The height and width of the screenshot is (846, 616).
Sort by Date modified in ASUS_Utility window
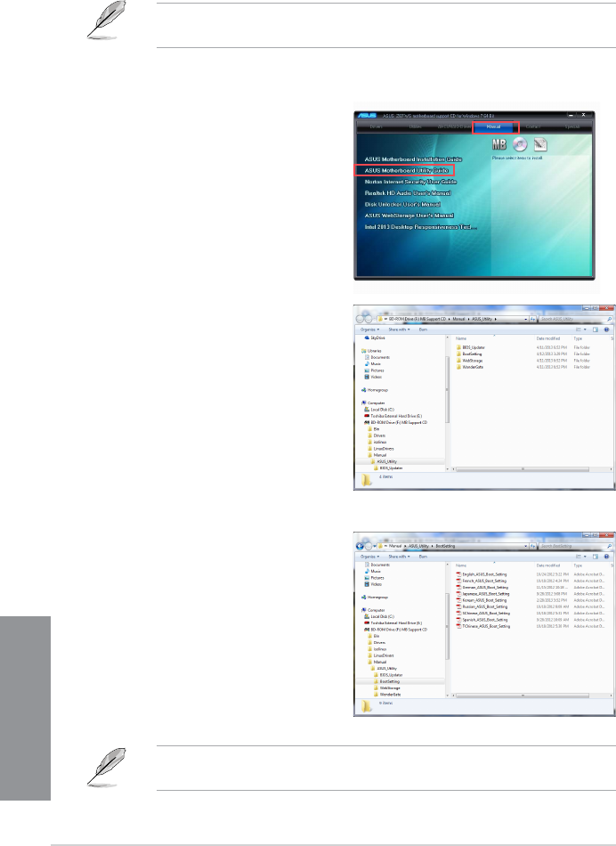coord(548,338)
